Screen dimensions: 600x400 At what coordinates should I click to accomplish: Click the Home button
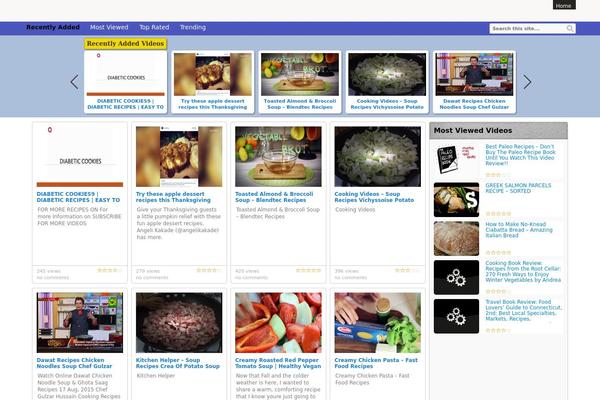coord(564,5)
